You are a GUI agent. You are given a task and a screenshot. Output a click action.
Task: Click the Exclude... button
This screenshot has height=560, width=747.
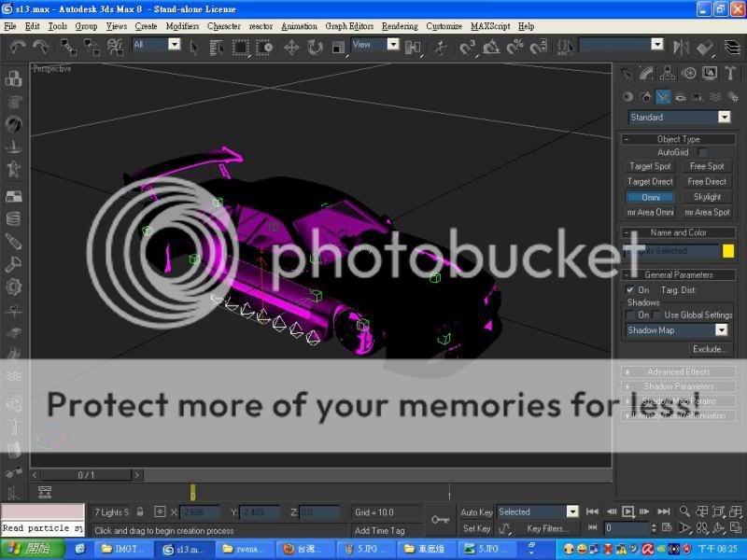(710, 349)
